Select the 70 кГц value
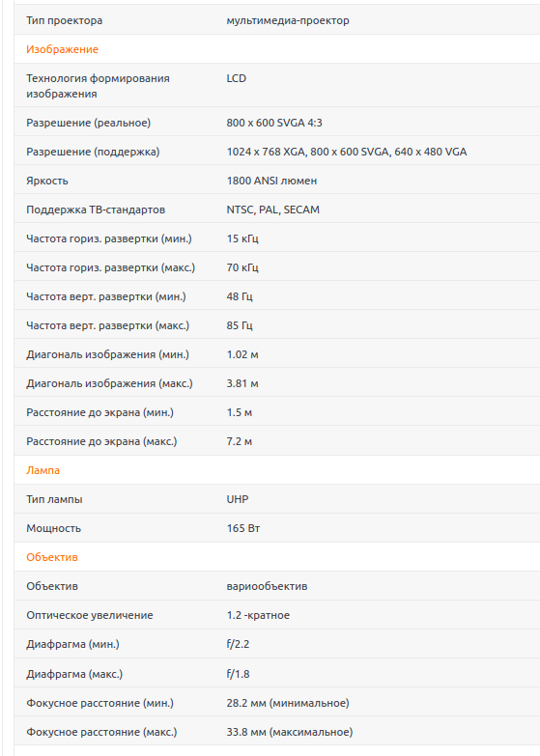The height and width of the screenshot is (756, 540). tap(242, 267)
